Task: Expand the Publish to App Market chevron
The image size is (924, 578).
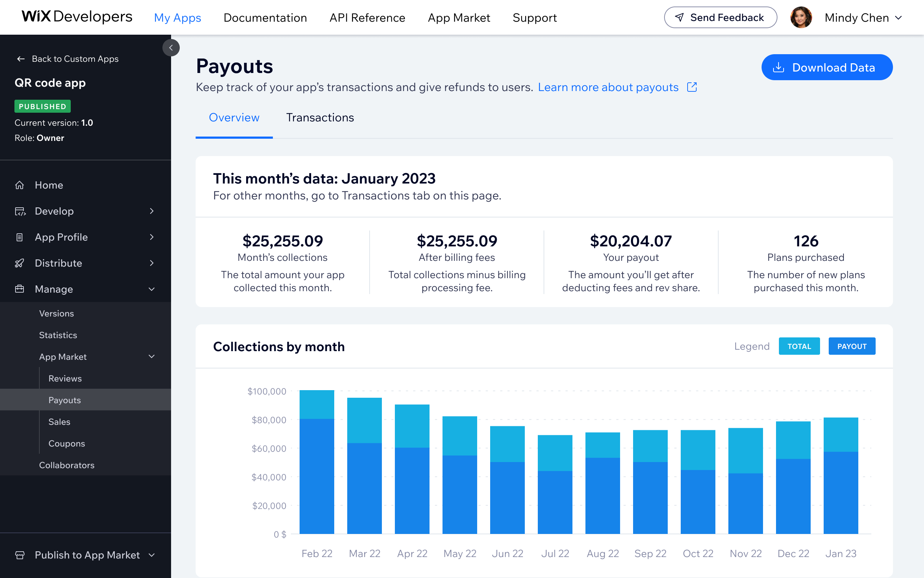Action: coord(152,555)
